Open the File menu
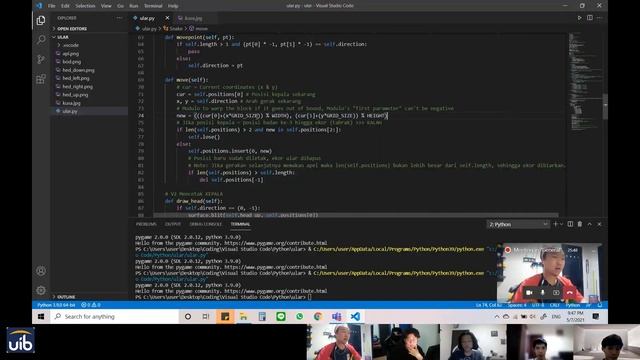640x360 pixels. click(51, 6)
